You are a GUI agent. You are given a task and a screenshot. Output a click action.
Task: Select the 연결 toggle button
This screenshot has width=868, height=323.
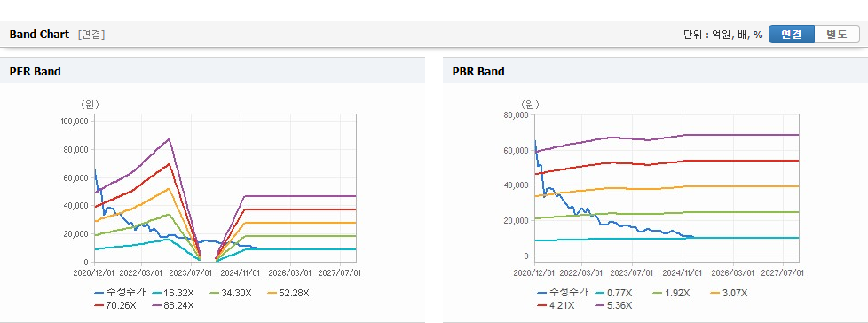pos(792,35)
